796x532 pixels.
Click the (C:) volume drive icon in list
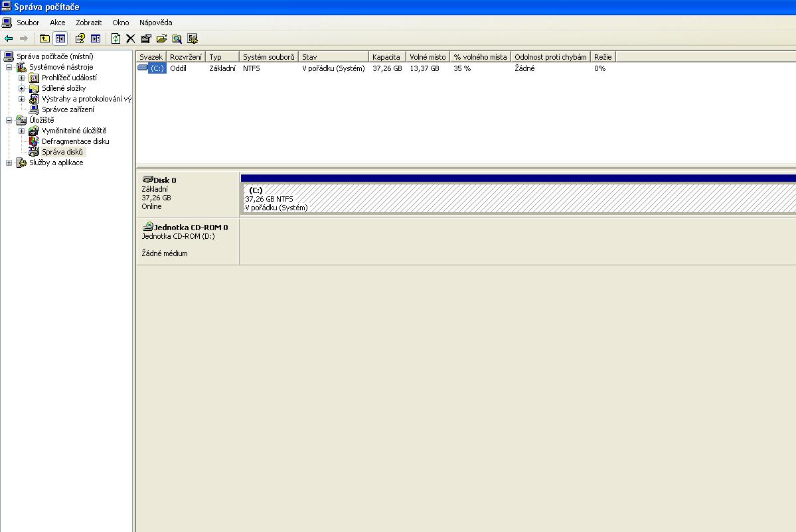[x=143, y=68]
